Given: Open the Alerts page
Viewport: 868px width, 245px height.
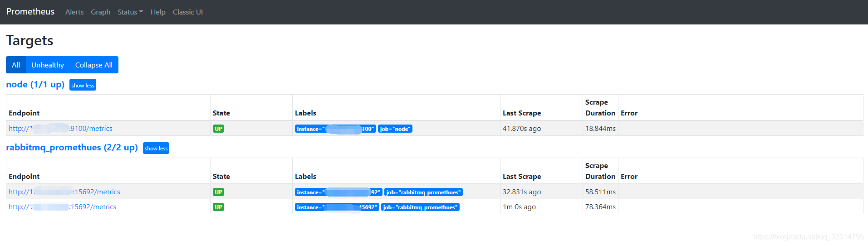Looking at the screenshot, I should (74, 12).
